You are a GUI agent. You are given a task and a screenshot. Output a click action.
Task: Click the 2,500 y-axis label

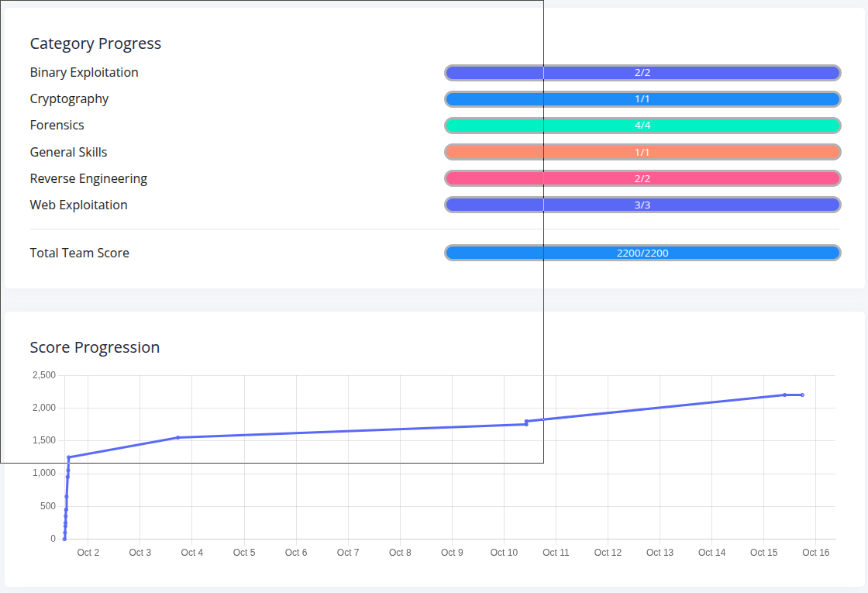pos(43,375)
